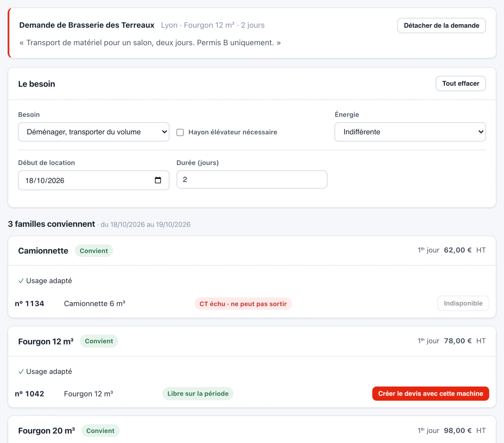Select vehicle row n° 1134
This screenshot has height=443, width=504.
click(252, 304)
